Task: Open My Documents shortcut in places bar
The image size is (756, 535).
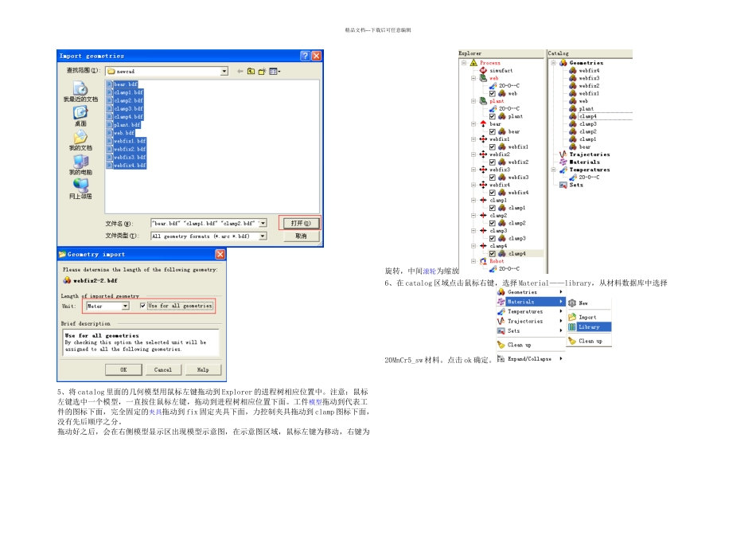Action: click(80, 140)
